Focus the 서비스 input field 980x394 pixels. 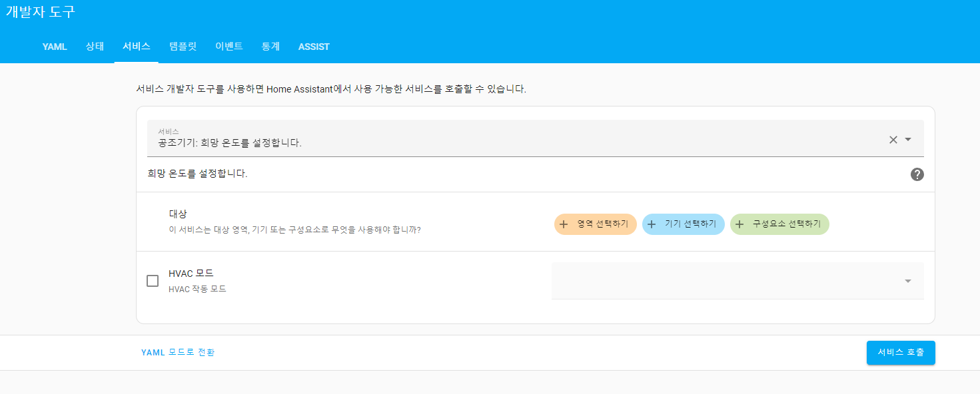pos(536,138)
